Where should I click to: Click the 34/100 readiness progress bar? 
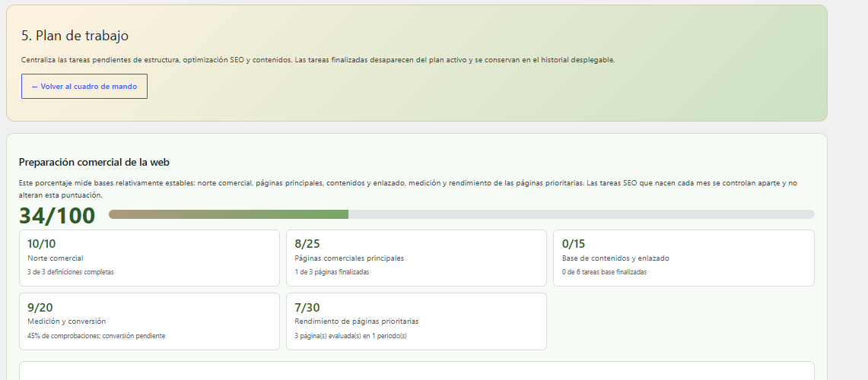point(461,214)
